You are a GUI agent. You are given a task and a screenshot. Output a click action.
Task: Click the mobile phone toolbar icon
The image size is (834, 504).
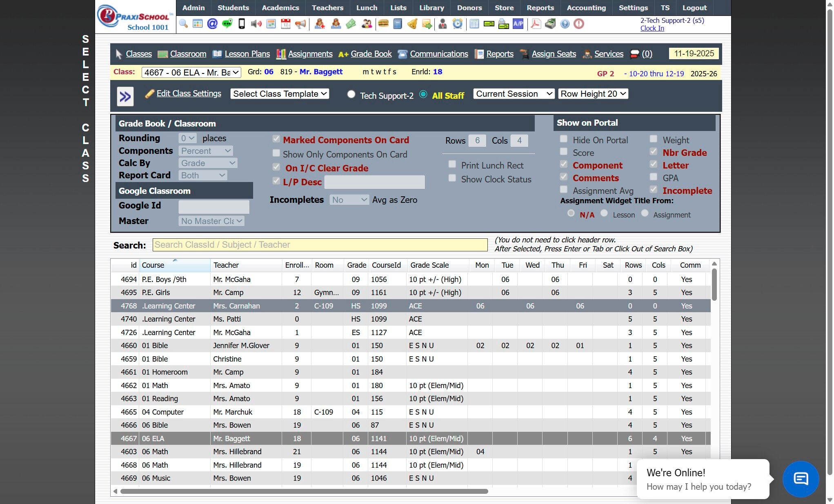[x=242, y=24]
